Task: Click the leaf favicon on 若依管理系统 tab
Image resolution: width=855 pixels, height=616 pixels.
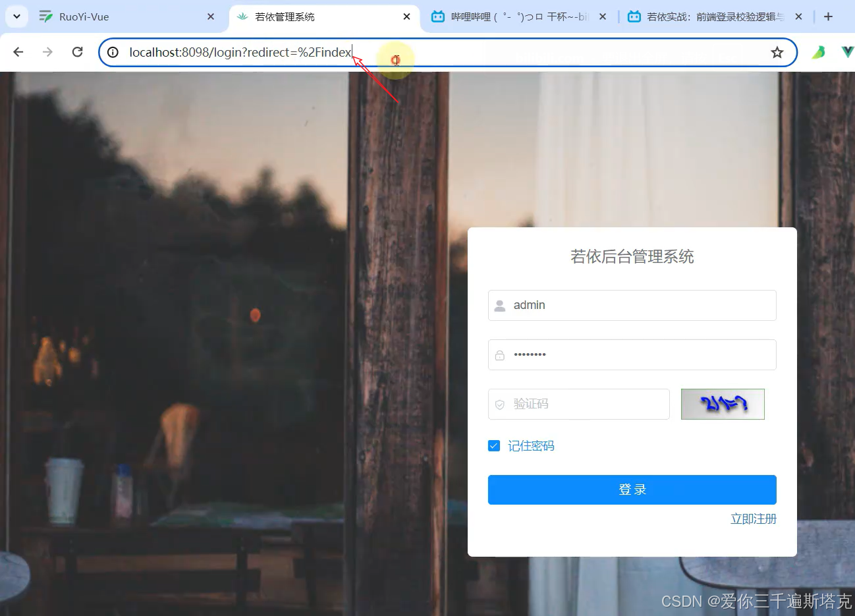Action: [x=242, y=16]
